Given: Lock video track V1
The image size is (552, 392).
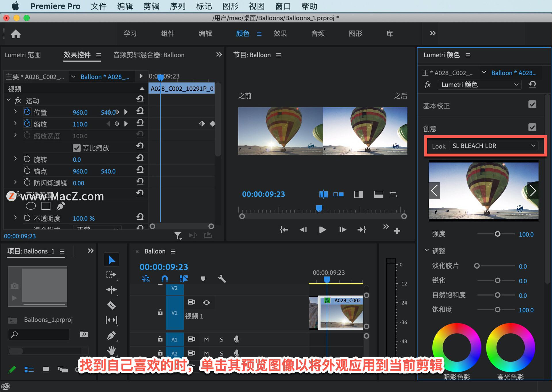Looking at the screenshot, I should pos(160,312).
